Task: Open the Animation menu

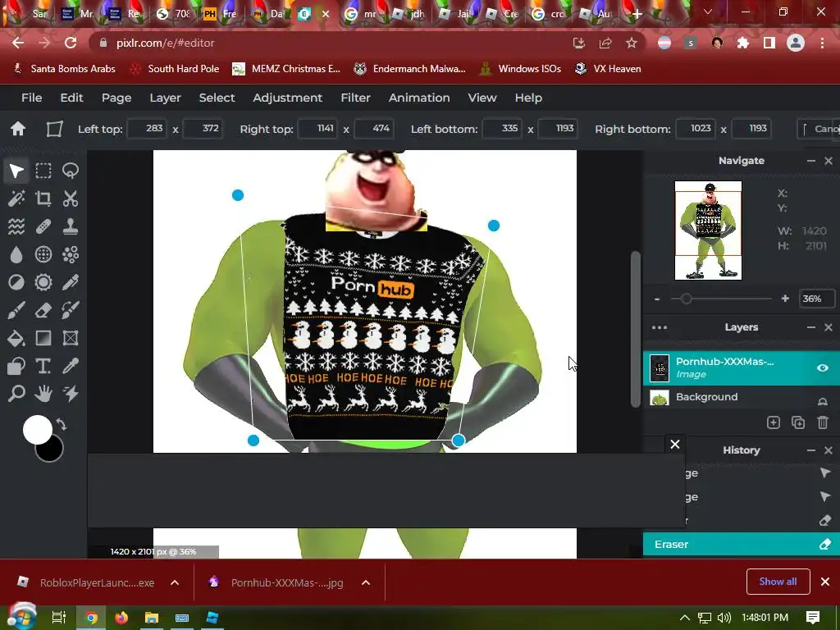Action: (419, 98)
